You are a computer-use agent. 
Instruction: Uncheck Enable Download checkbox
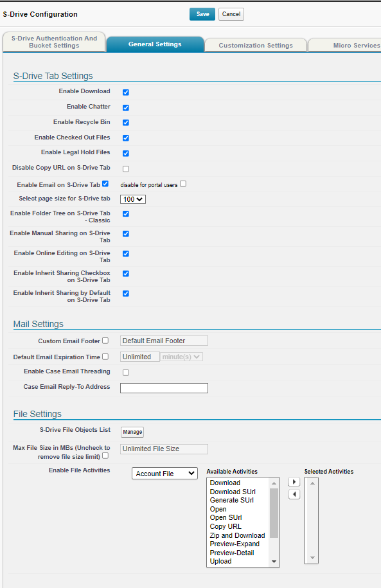tap(126, 92)
